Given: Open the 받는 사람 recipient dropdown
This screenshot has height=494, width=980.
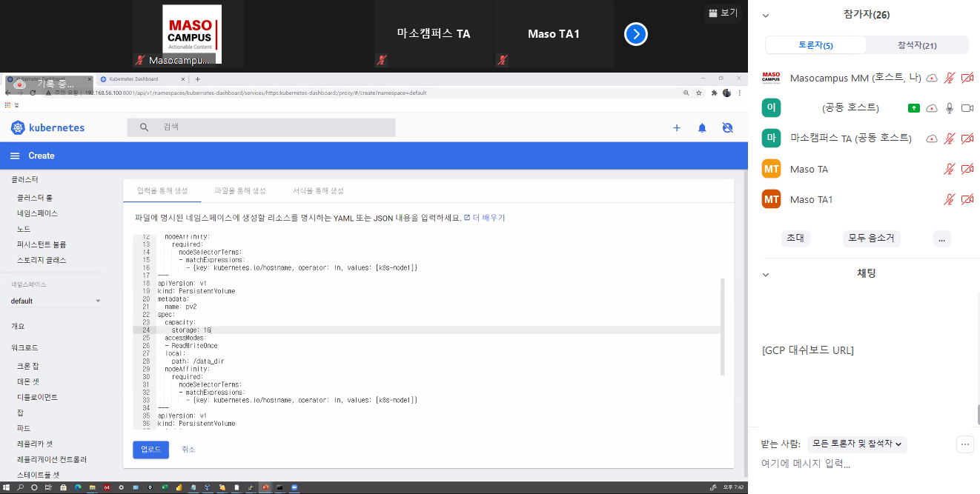Looking at the screenshot, I should click(857, 444).
